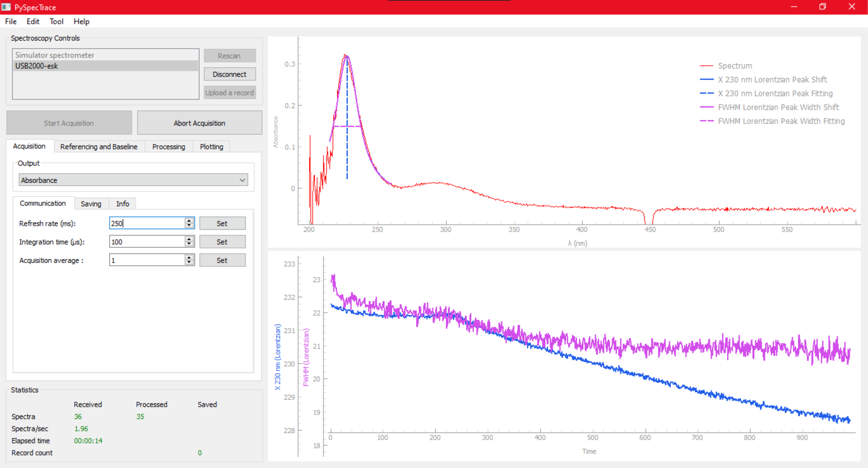This screenshot has width=868, height=468.
Task: Click the Abort Acquisition button
Action: click(x=199, y=123)
